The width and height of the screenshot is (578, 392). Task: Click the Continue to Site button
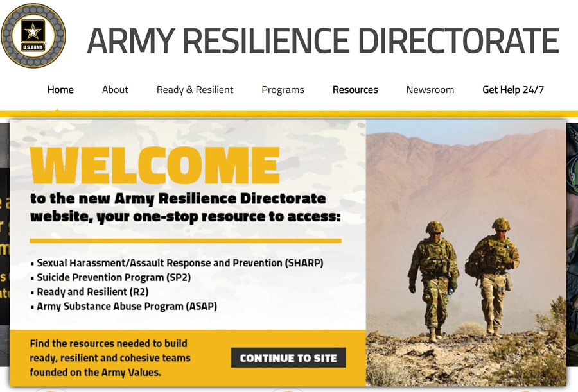point(288,358)
